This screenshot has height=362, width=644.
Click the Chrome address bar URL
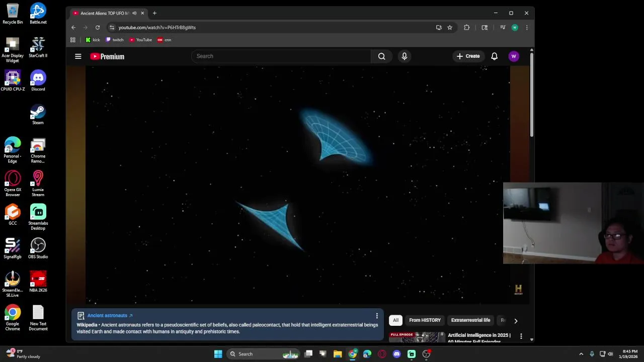pos(157,28)
